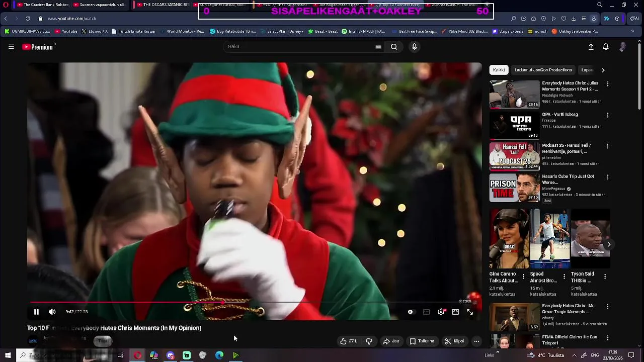
Task: Open Everybody Hates Chris: Julius Moments thumbnail
Action: [514, 94]
